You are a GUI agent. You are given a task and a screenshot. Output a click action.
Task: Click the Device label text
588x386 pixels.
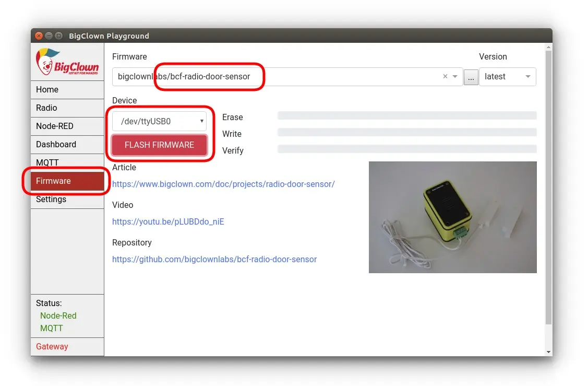125,101
